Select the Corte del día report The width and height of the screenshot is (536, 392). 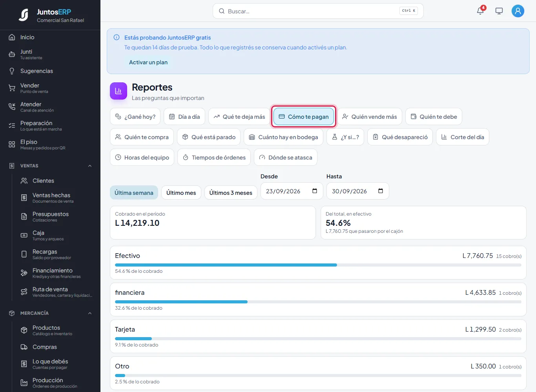pyautogui.click(x=463, y=137)
